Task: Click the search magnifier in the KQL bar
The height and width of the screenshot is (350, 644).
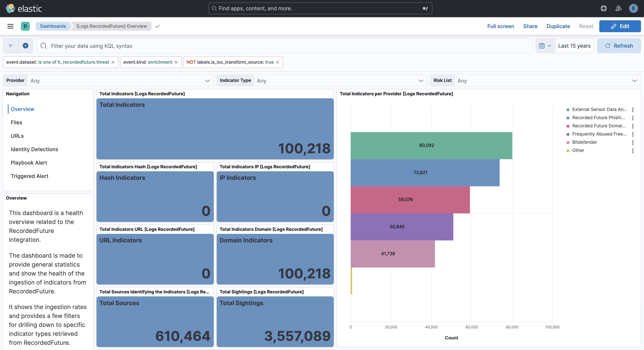Action: tap(43, 46)
